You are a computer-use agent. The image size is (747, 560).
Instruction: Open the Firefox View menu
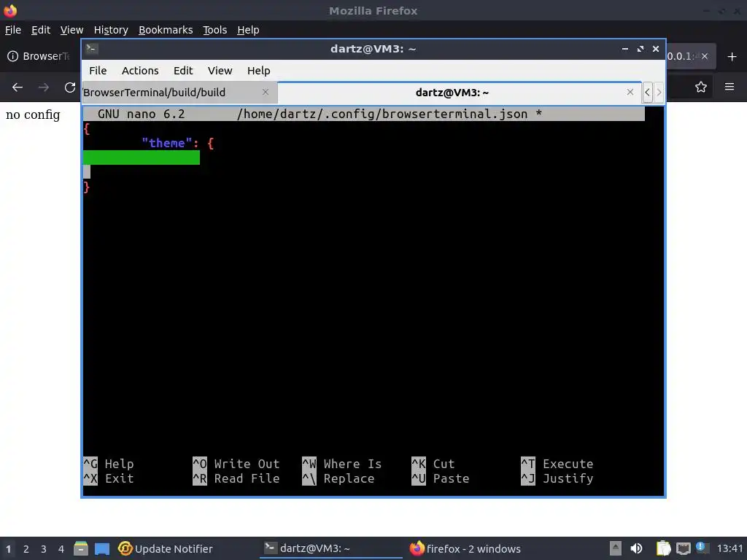click(72, 30)
